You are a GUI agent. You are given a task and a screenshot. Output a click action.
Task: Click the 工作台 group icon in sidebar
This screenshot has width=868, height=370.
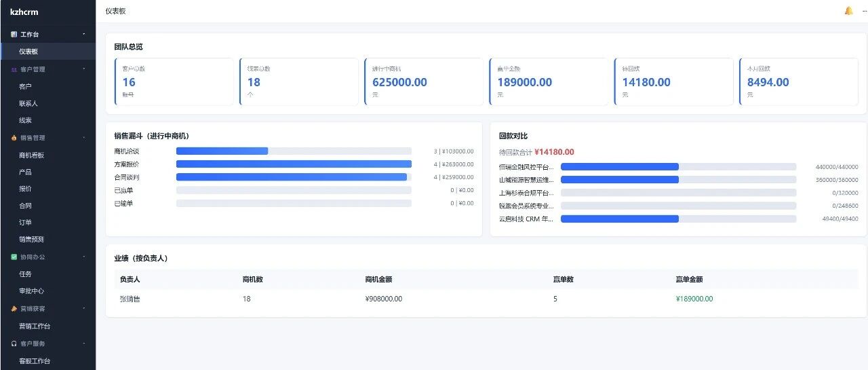pos(14,34)
